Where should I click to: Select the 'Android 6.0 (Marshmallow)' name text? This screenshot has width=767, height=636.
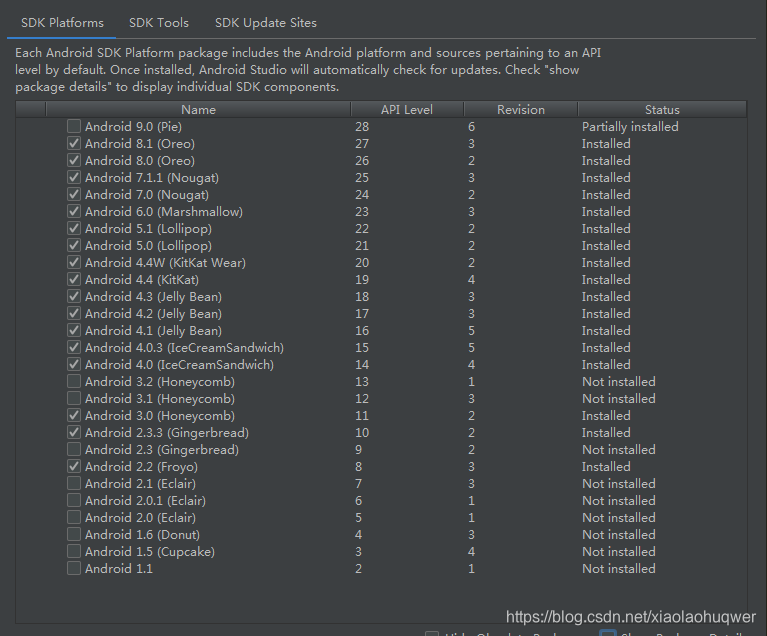pos(164,212)
